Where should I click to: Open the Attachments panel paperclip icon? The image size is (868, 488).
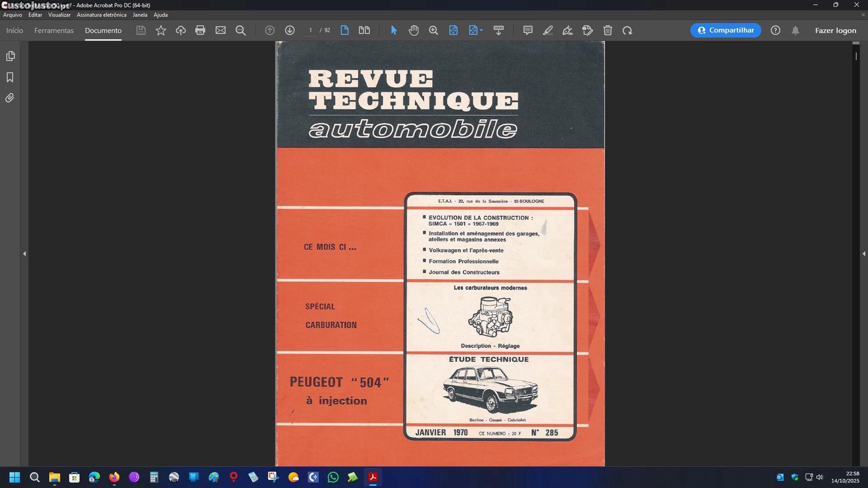coord(10,98)
